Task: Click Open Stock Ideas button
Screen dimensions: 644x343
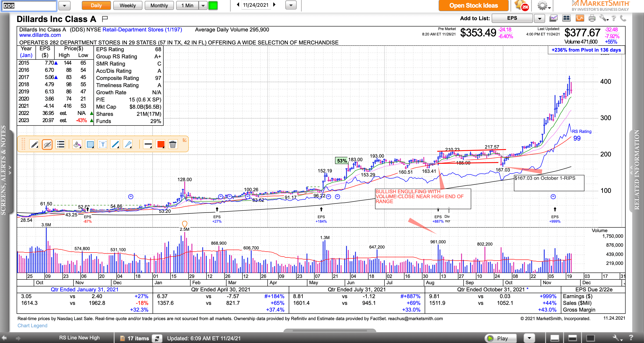Action: (x=473, y=5)
